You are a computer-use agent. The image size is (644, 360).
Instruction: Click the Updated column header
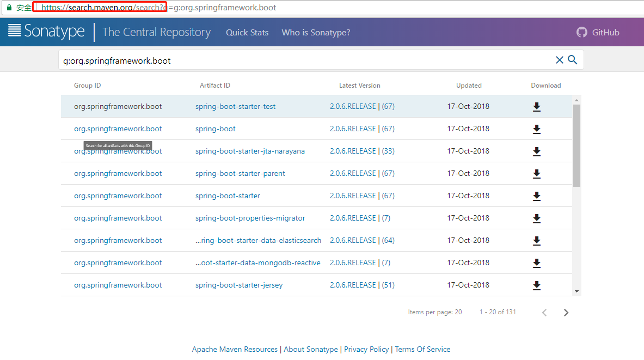click(x=469, y=86)
